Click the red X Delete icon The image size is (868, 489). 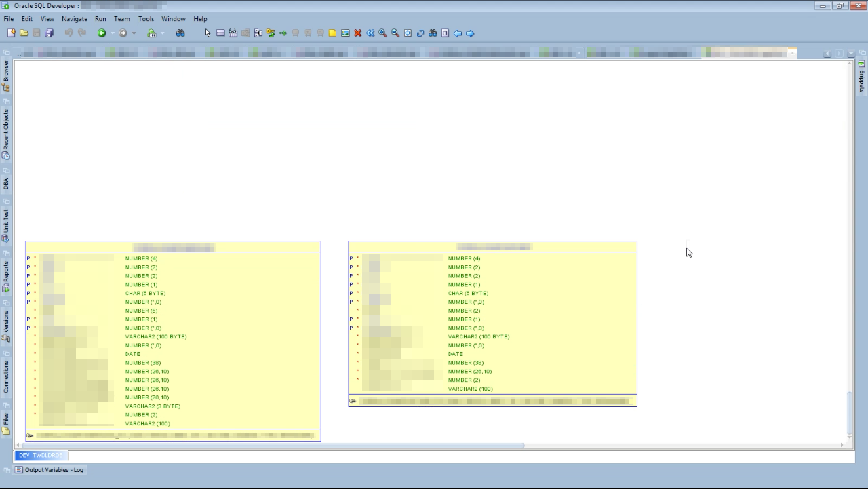point(358,33)
